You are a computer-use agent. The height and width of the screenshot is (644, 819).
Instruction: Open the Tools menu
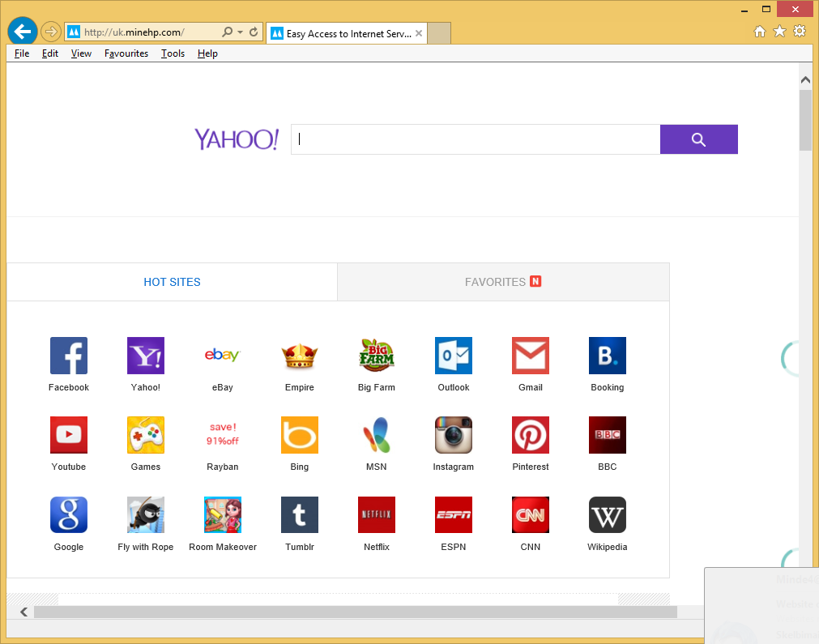point(173,53)
